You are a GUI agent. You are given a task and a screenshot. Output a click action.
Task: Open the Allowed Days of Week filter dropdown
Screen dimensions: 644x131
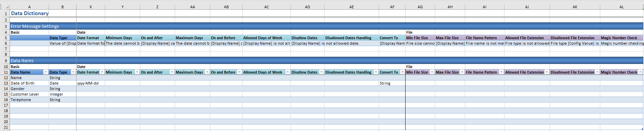point(287,72)
